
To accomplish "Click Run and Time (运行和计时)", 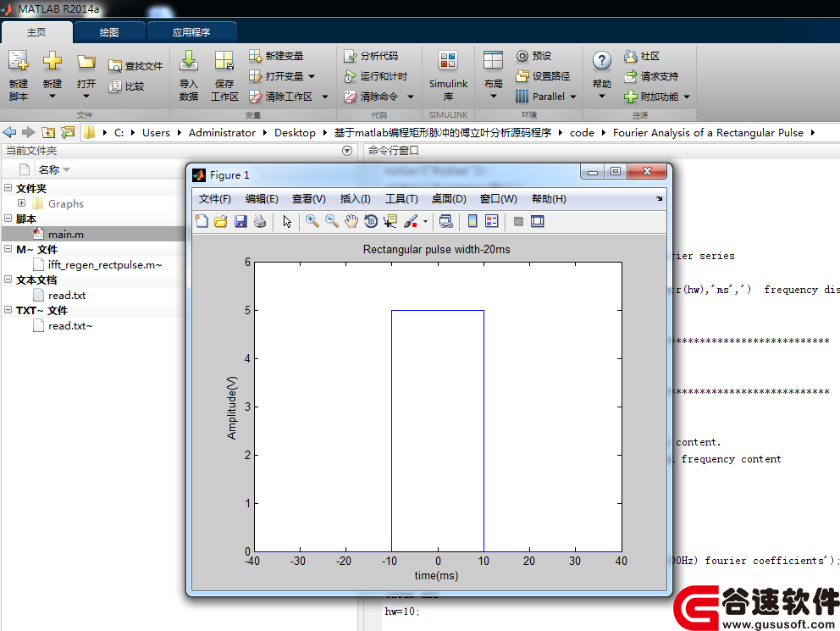I will pos(375,76).
